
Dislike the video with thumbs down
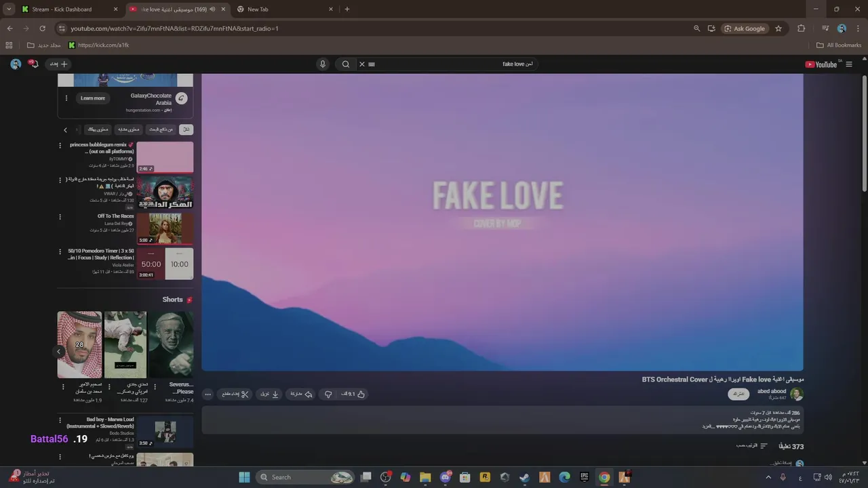[328, 394]
